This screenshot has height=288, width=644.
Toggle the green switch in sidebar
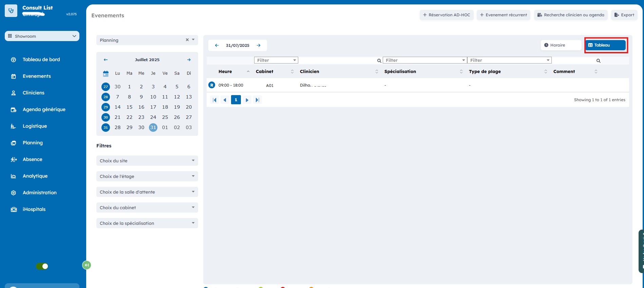click(x=42, y=266)
